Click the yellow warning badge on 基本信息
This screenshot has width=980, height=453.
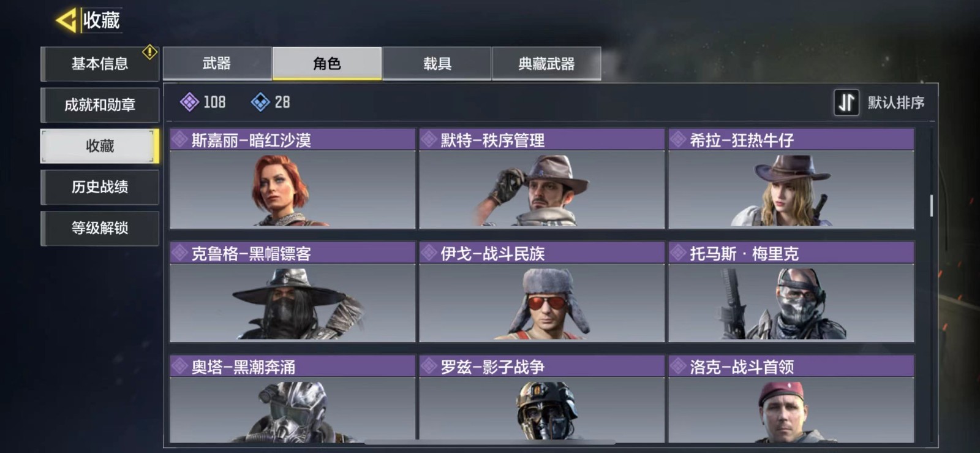click(x=149, y=52)
